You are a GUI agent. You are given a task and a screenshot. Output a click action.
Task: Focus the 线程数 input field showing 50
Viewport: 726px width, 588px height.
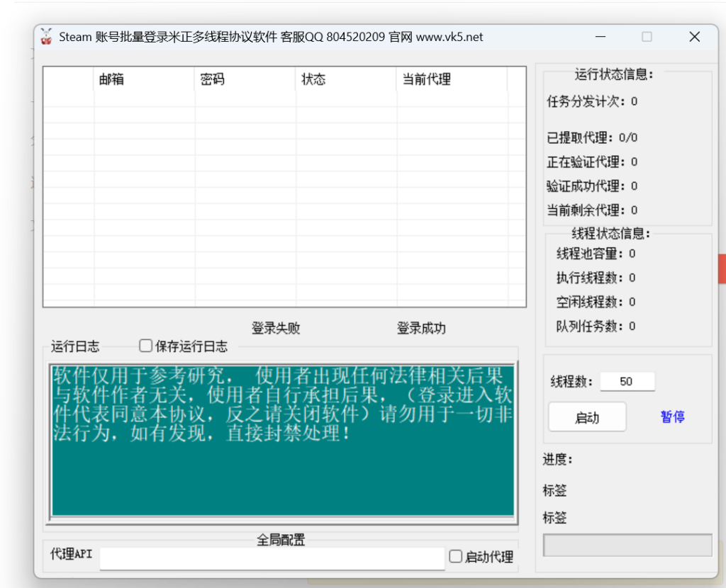[627, 381]
